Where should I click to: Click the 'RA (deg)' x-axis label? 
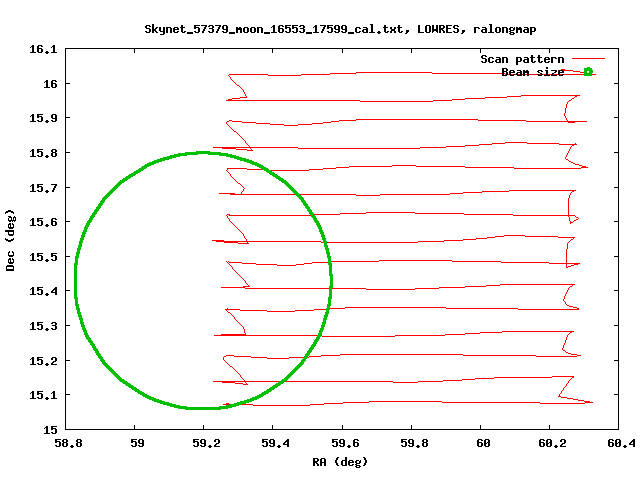pos(340,462)
